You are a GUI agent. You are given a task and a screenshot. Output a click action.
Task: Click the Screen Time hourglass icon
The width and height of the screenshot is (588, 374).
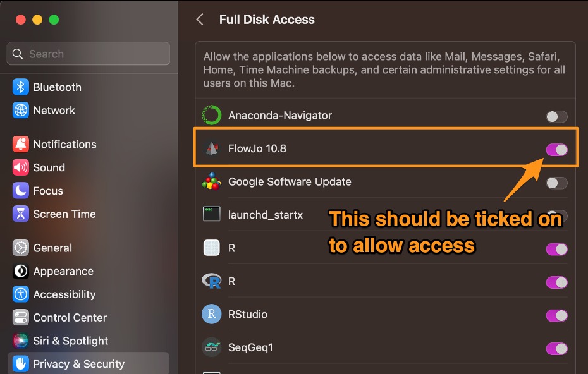coord(21,214)
